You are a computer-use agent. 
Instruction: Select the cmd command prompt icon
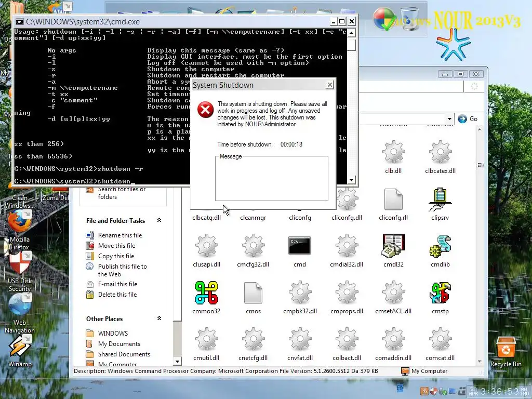click(x=300, y=245)
